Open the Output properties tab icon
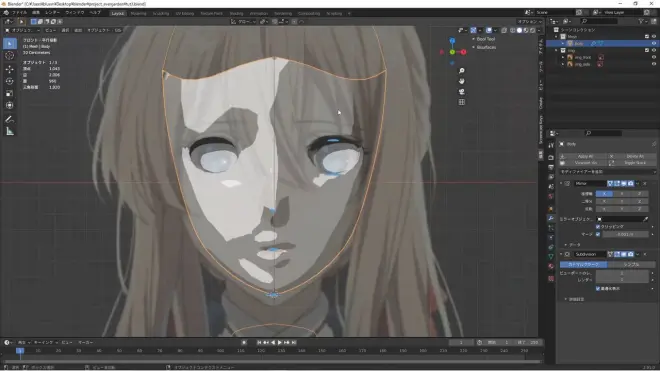The width and height of the screenshot is (660, 371). [551, 167]
